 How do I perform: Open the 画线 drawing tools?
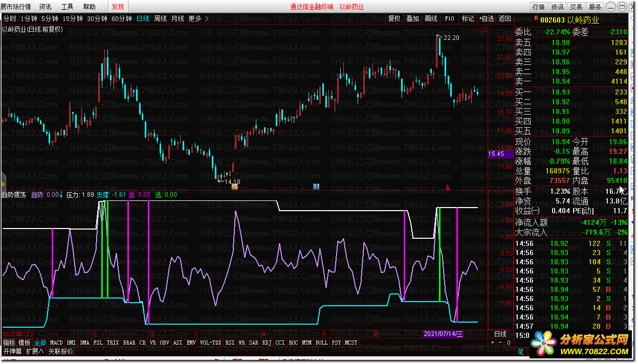point(431,18)
